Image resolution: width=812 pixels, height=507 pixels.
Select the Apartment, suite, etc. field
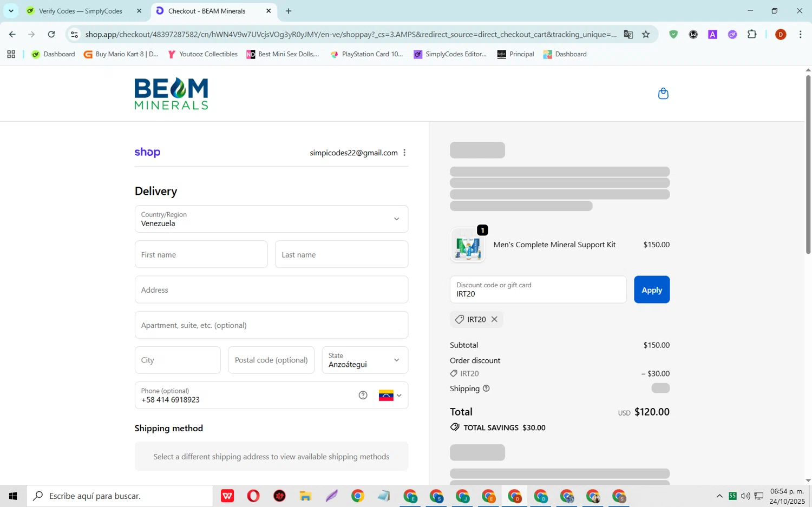coord(271,325)
